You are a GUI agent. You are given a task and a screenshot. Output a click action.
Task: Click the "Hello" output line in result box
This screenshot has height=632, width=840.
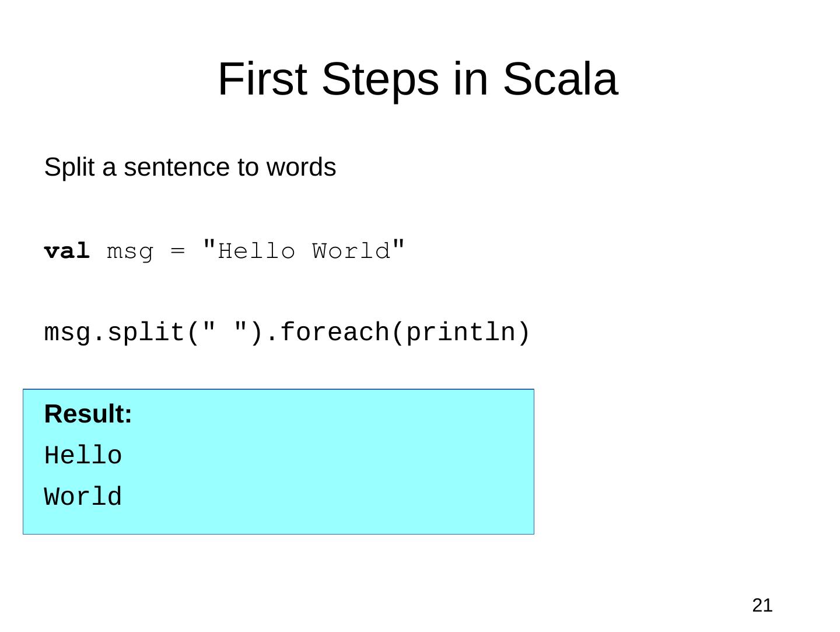click(83, 456)
